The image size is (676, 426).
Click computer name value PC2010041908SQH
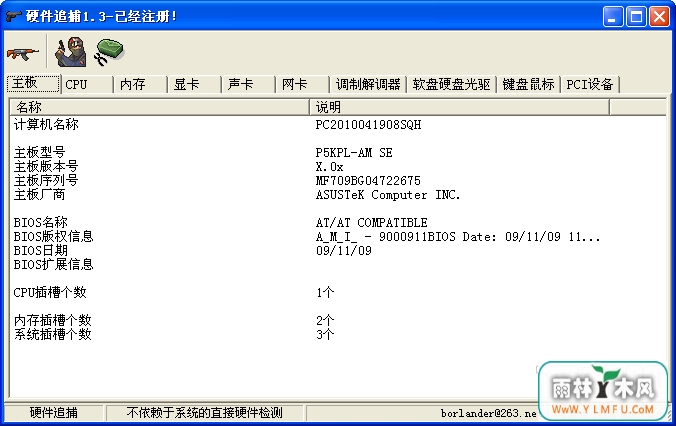[x=368, y=125]
